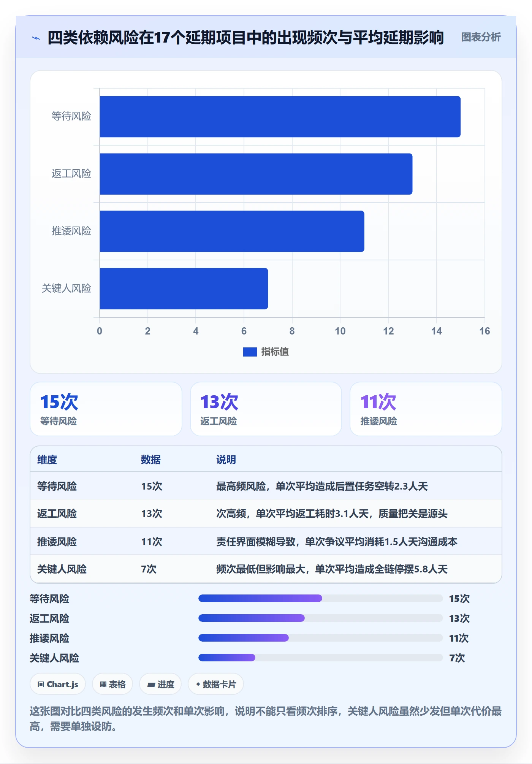This screenshot has width=532, height=764.
Task: Click the 说明 column header
Action: tap(226, 460)
